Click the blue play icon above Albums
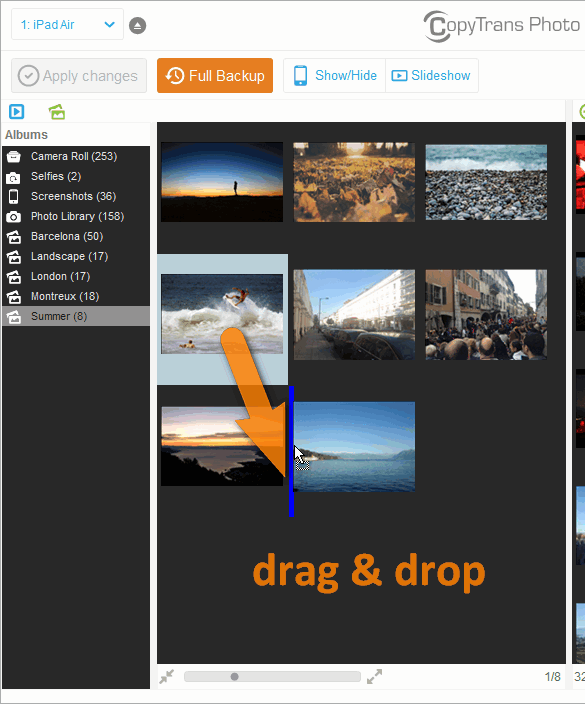Viewport: 585px width, 704px height. (17, 111)
